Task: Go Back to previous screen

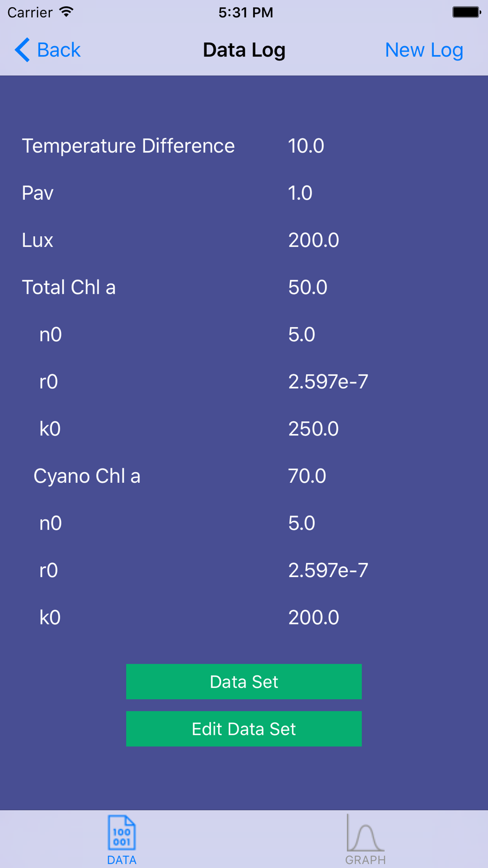Action: (47, 50)
